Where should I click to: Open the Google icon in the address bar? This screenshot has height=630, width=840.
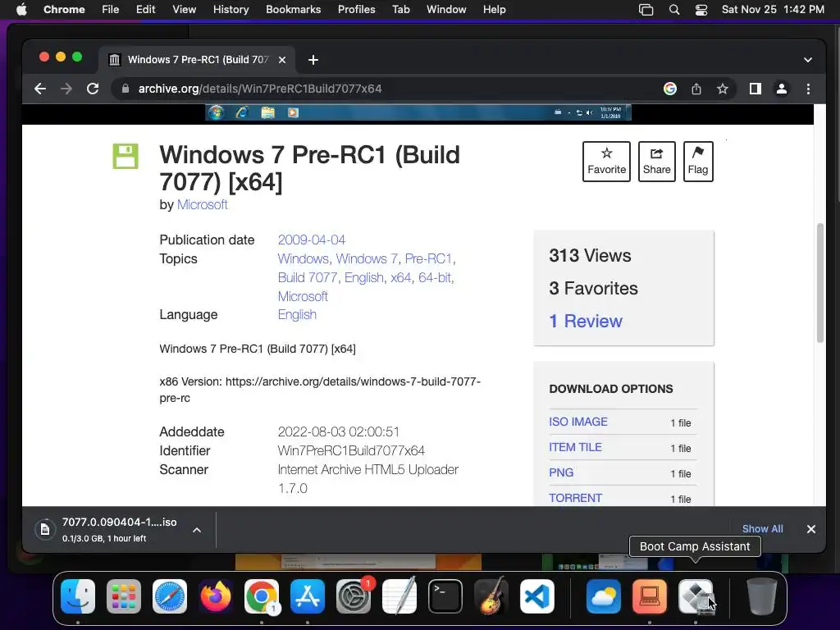pos(669,89)
